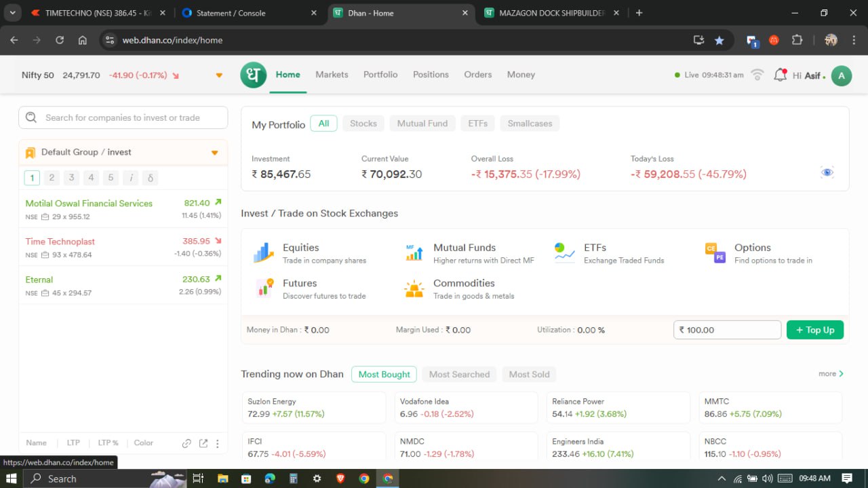Open Chrome three-dot menu
Viewport: 868px width, 488px height.
(x=853, y=40)
